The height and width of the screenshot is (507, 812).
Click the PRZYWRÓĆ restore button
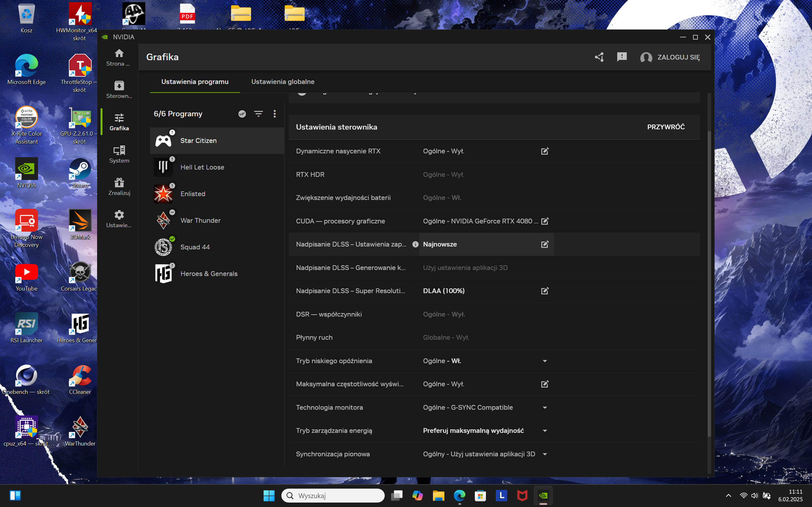coord(666,127)
